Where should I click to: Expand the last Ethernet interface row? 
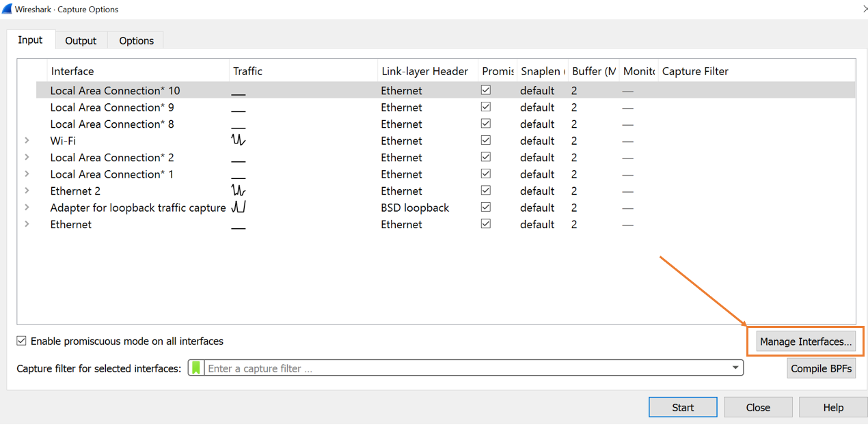point(27,224)
